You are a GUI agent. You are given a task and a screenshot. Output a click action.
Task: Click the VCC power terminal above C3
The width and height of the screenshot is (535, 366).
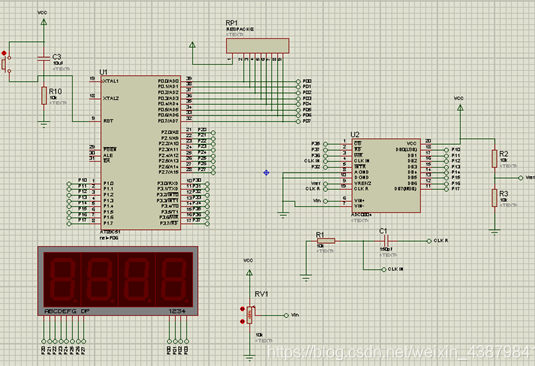point(44,22)
